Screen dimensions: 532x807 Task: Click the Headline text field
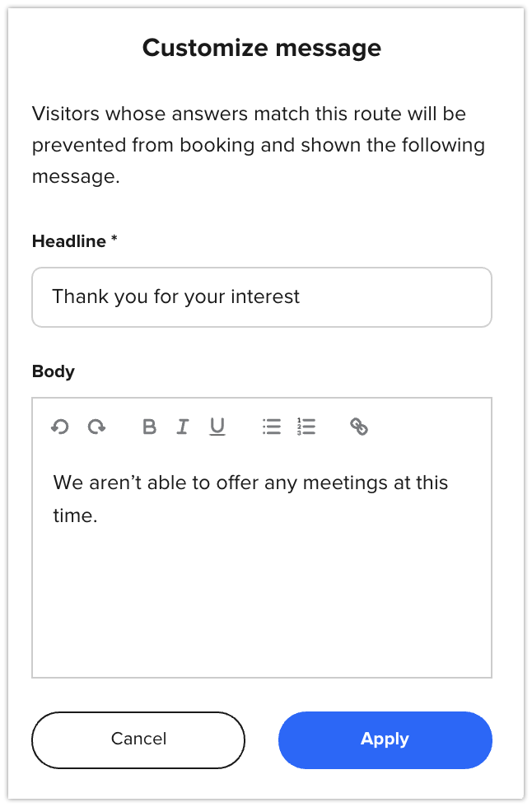[x=262, y=296]
